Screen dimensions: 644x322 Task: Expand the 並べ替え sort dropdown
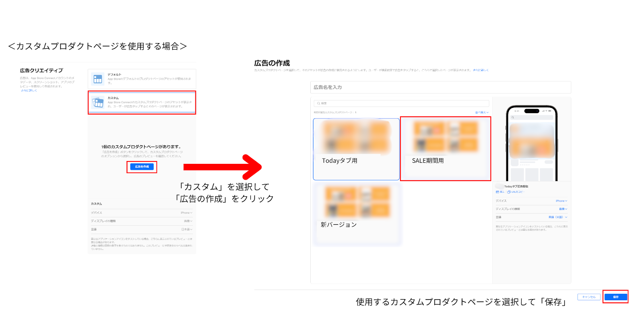(x=481, y=112)
